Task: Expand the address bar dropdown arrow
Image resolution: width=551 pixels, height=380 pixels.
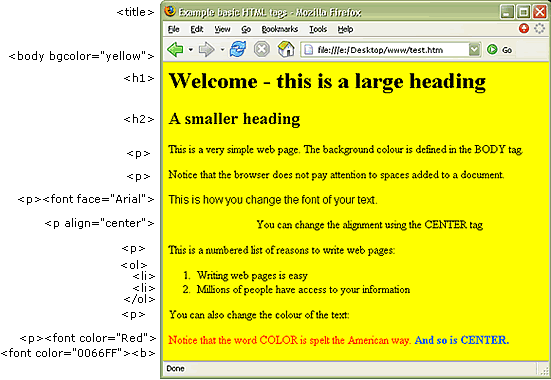Action: point(474,50)
